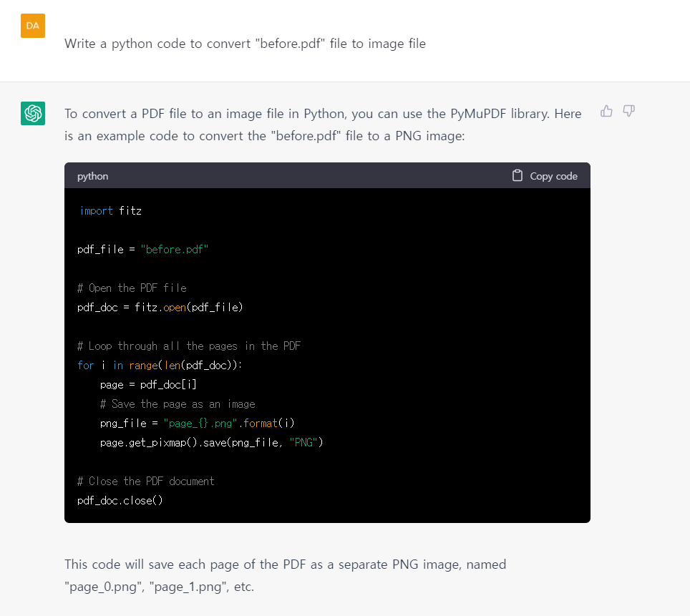Click the closing text 'This code will save each page'
The height and width of the screenshot is (616, 690).
point(285,575)
